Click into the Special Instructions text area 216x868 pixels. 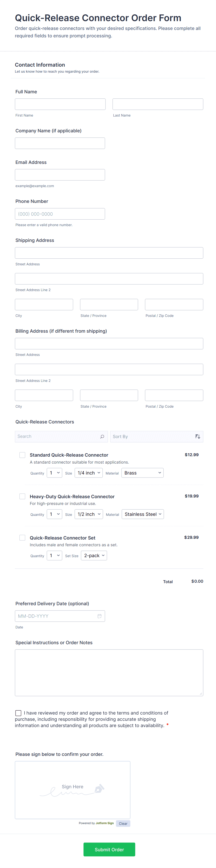(x=109, y=673)
